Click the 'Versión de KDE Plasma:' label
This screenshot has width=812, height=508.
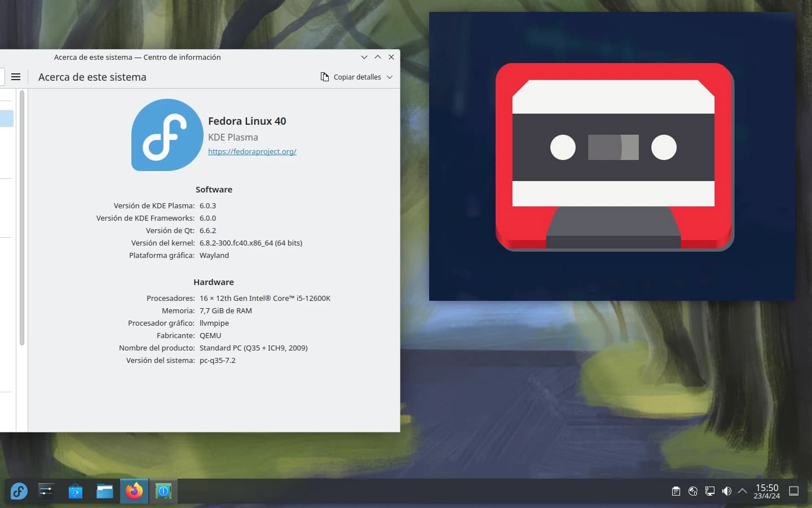(154, 205)
